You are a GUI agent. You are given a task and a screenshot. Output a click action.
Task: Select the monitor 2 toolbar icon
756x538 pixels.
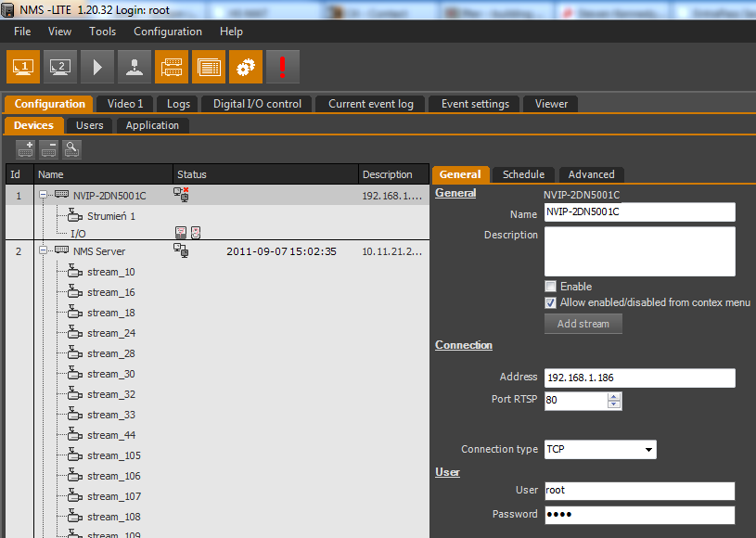coord(60,67)
